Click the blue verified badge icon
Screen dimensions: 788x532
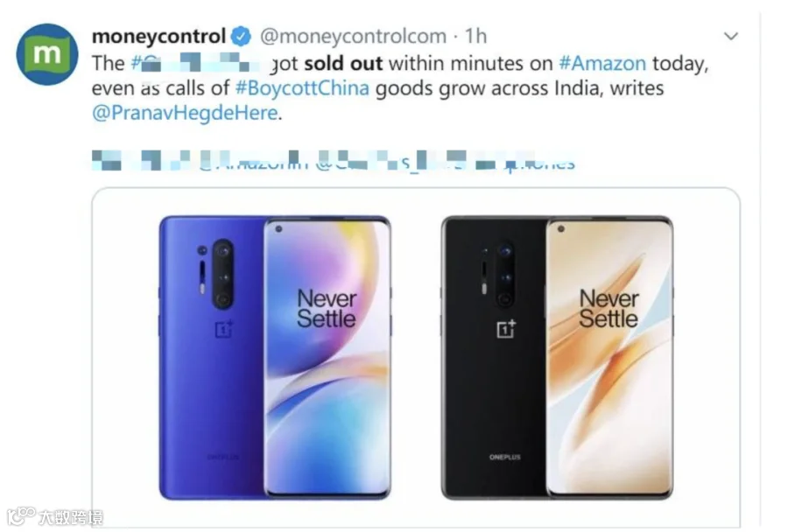click(242, 36)
